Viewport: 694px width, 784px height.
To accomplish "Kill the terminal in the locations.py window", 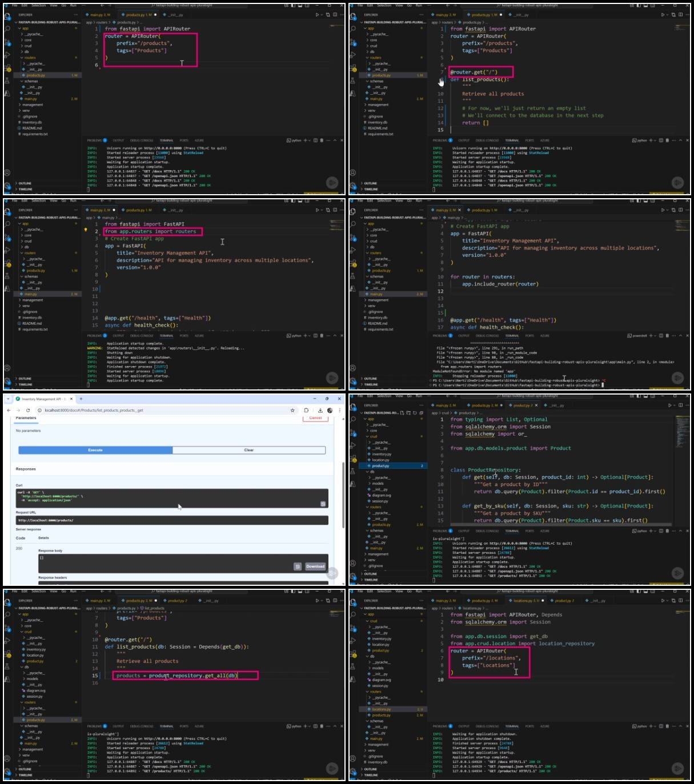I will [x=667, y=726].
